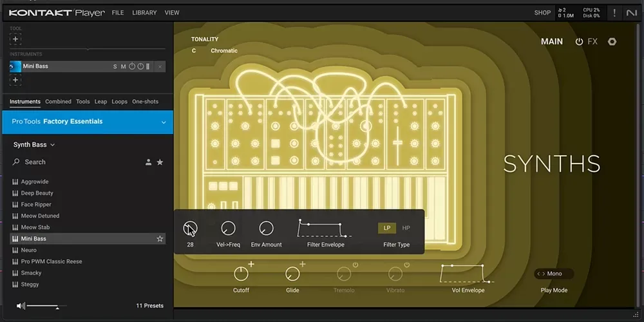Image resolution: width=644 pixels, height=322 pixels.
Task: Switch to the Instruments tab
Action: tap(25, 102)
